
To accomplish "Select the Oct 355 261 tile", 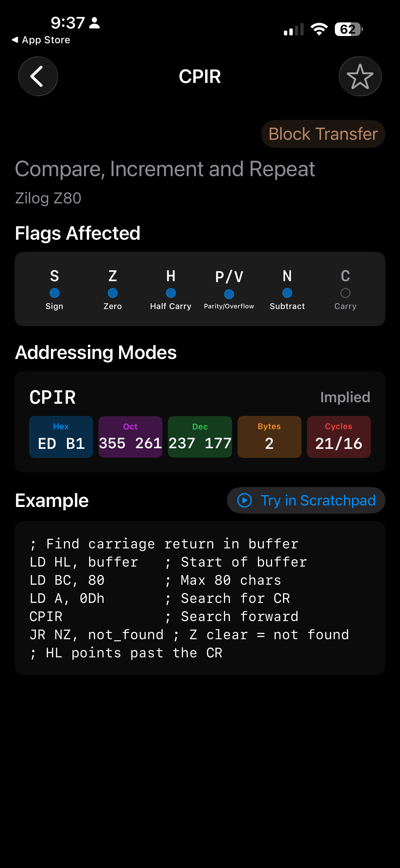I will click(x=130, y=437).
